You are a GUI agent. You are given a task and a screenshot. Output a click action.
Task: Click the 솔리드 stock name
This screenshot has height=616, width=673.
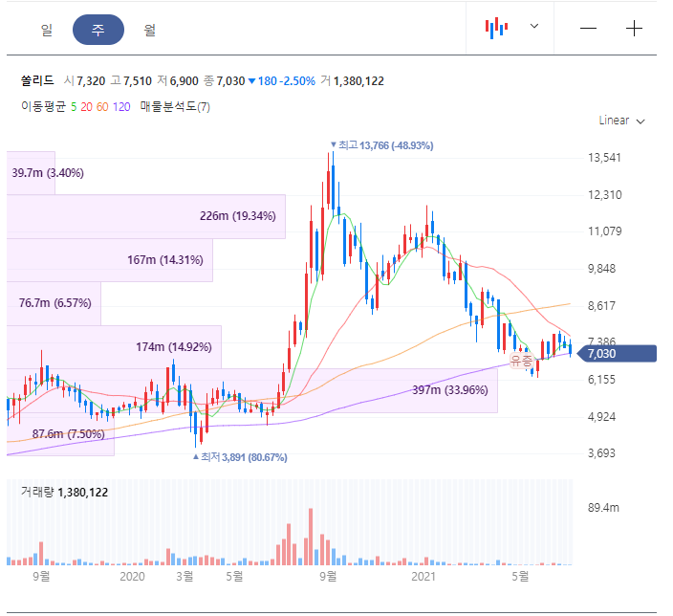point(37,80)
